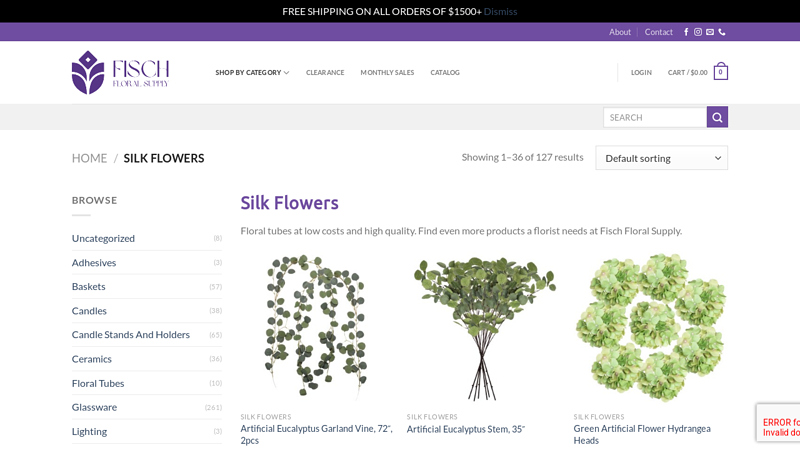The height and width of the screenshot is (450, 800).
Task: Browse the Floral Tubes category
Action: 98,383
